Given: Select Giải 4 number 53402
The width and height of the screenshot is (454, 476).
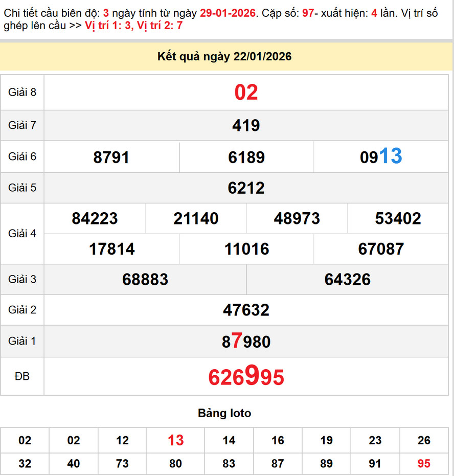Looking at the screenshot, I should point(398,219).
